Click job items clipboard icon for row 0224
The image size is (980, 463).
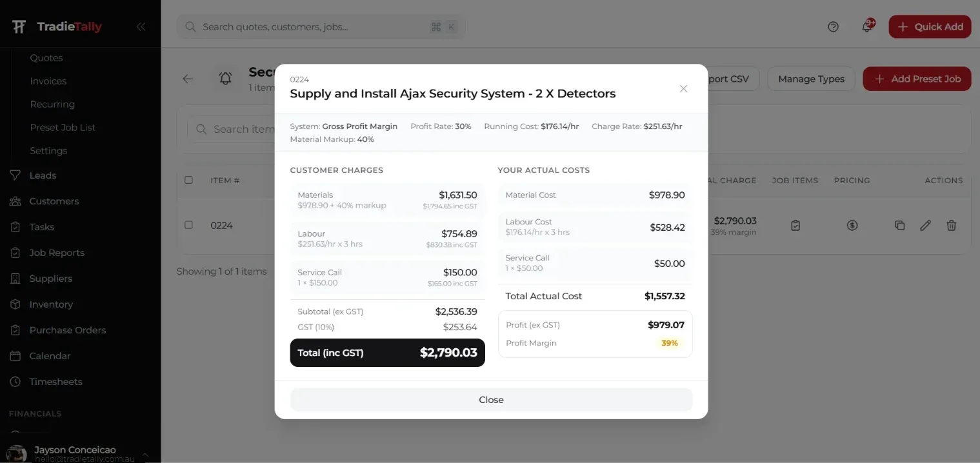coord(795,225)
